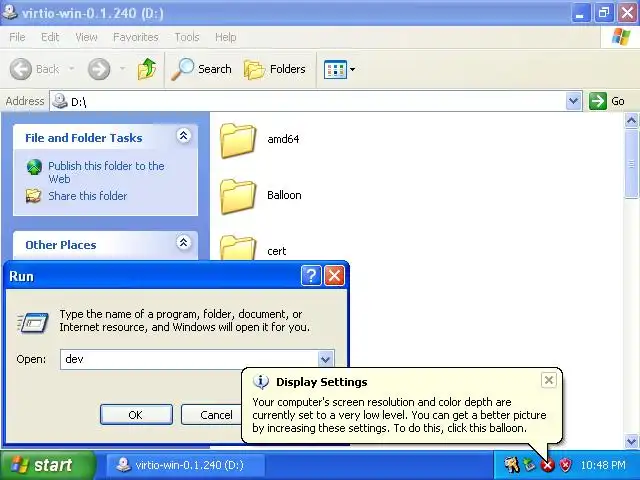This screenshot has height=480, width=640.
Task: Click the scrollbar up arrow
Action: coord(631,120)
